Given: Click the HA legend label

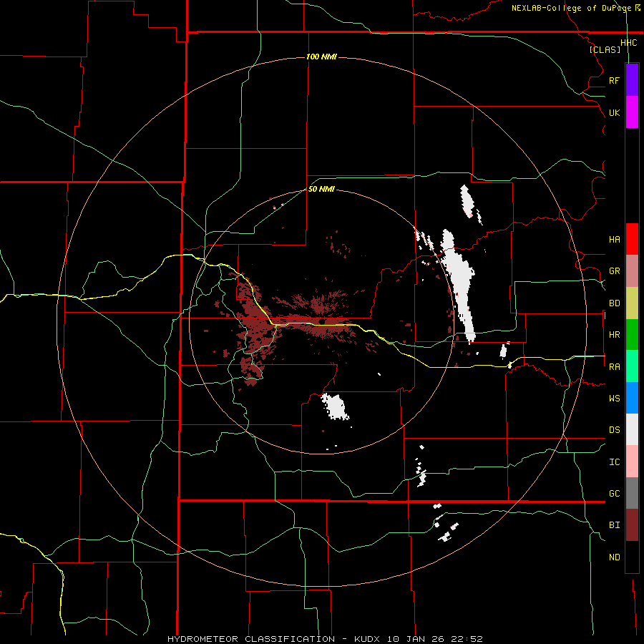Looking at the screenshot, I should (614, 240).
